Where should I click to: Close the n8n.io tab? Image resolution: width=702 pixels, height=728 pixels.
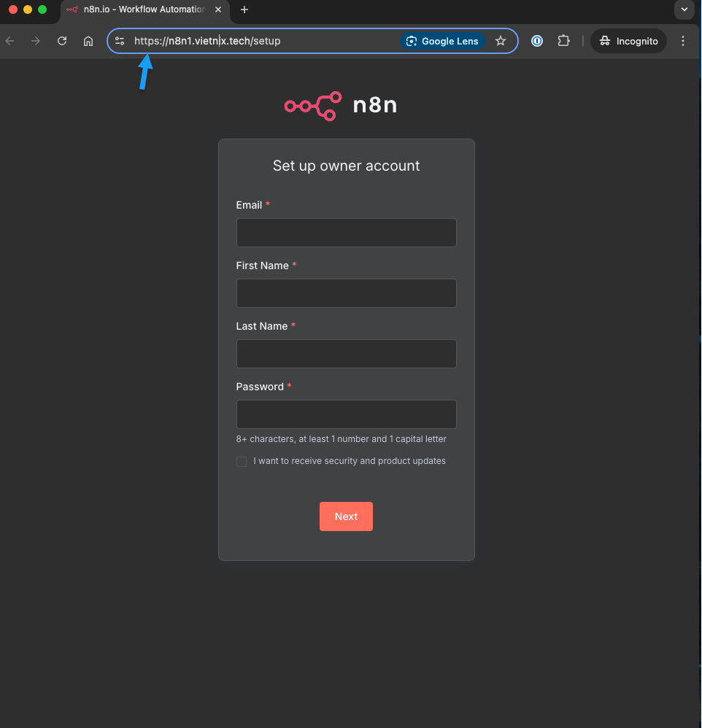(x=218, y=9)
